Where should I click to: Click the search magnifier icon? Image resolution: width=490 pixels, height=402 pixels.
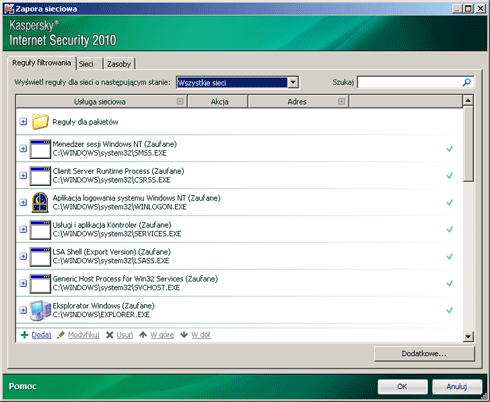click(x=467, y=82)
